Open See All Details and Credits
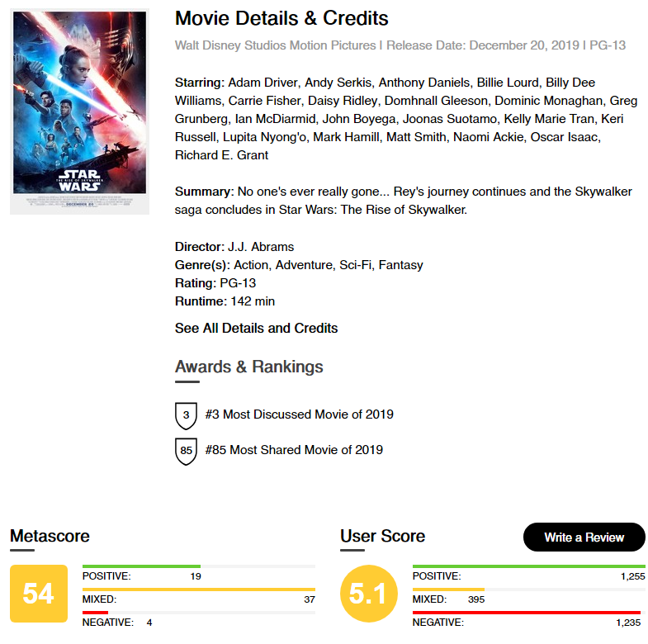648x644 pixels. 256,329
